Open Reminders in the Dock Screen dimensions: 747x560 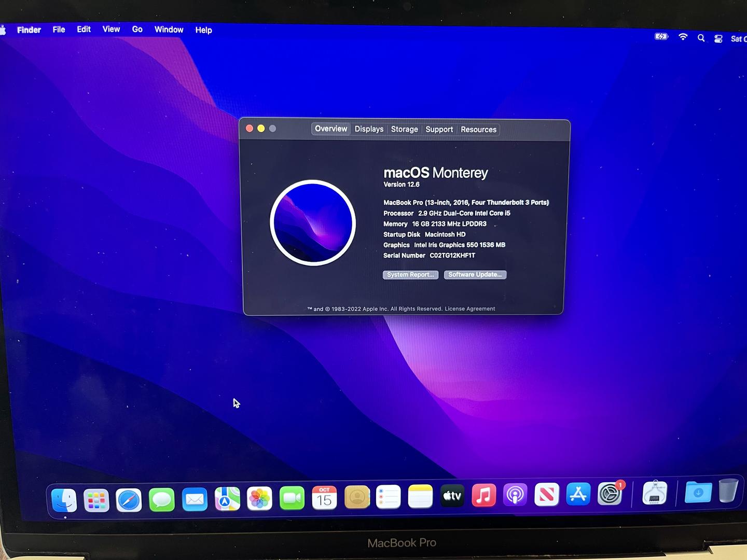tap(389, 497)
